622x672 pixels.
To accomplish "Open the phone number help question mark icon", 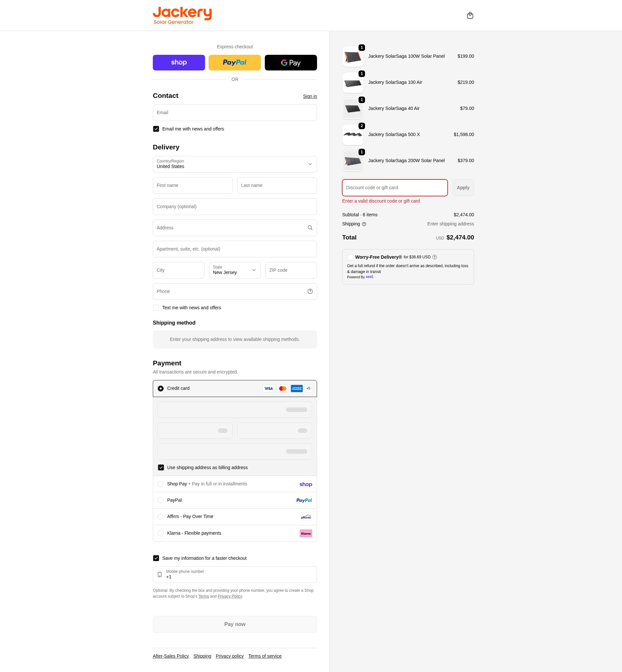I will tap(310, 291).
